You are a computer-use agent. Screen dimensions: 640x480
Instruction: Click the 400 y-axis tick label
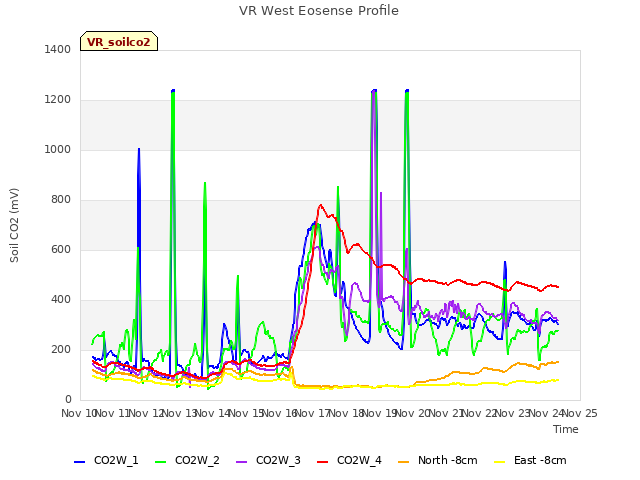coord(61,299)
